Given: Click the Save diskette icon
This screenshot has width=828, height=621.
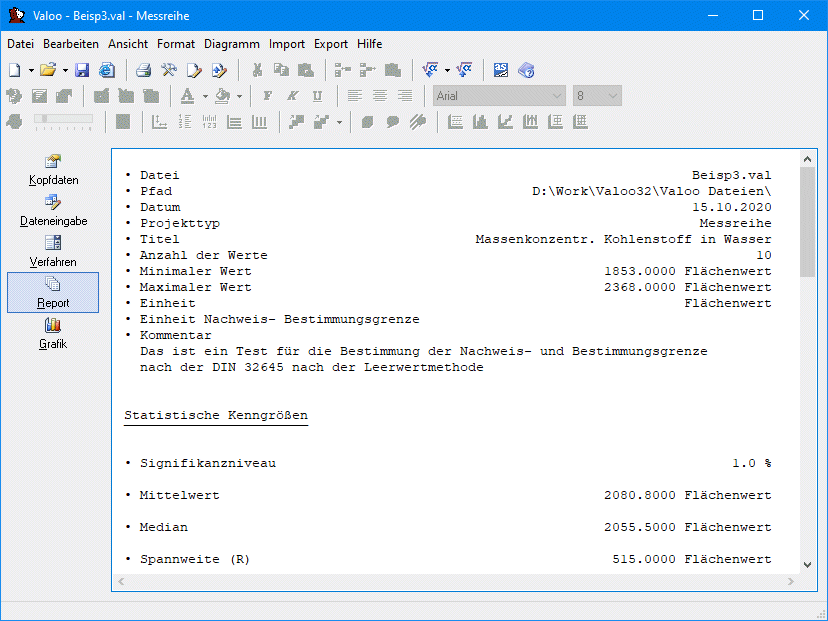Looking at the screenshot, I should click(82, 70).
